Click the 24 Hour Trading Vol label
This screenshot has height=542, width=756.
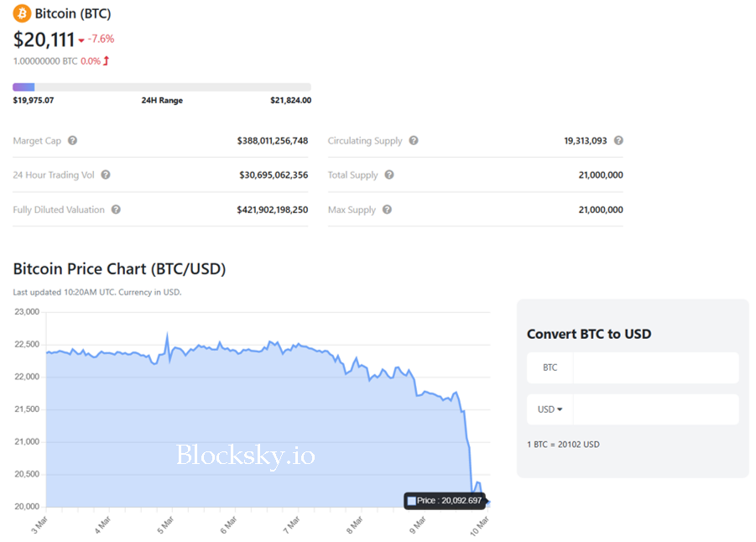[x=54, y=175]
